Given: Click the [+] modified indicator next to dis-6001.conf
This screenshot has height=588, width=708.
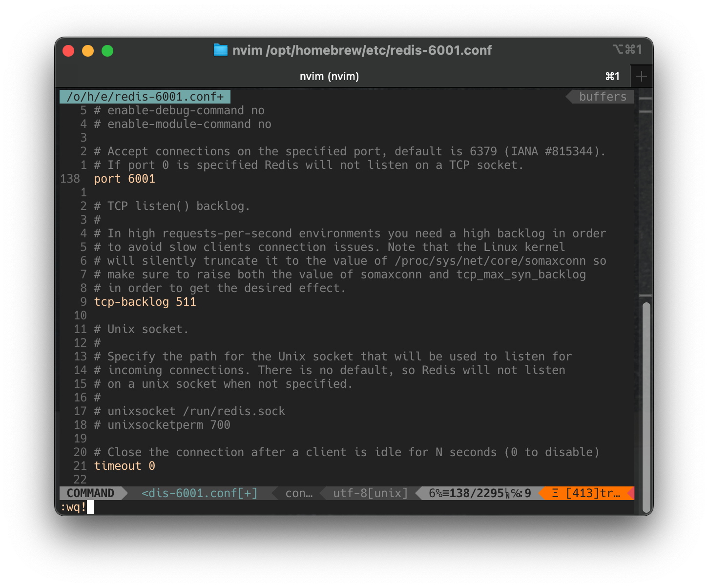Looking at the screenshot, I should pos(250,493).
